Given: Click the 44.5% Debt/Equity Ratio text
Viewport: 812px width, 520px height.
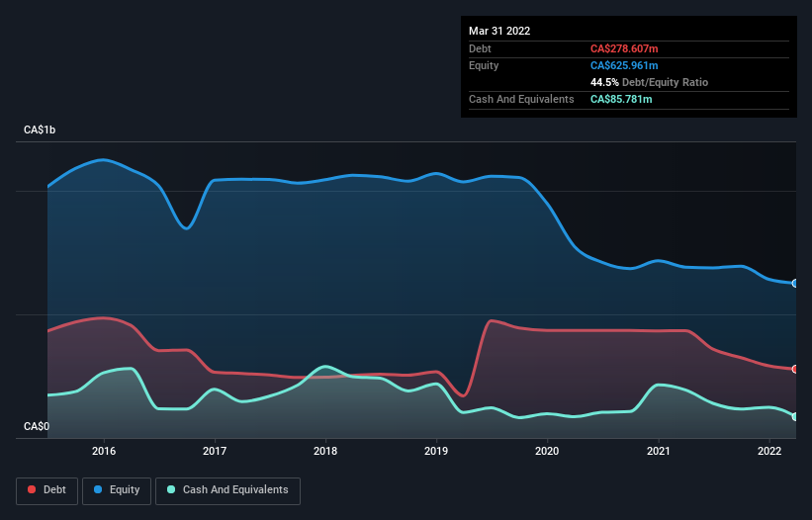Looking at the screenshot, I should pyautogui.click(x=649, y=82).
